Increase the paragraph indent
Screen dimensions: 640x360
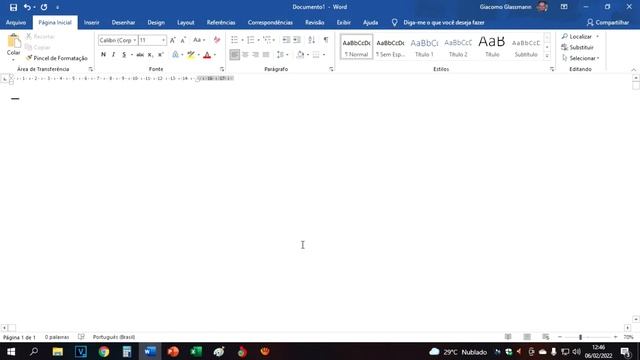[x=297, y=40]
